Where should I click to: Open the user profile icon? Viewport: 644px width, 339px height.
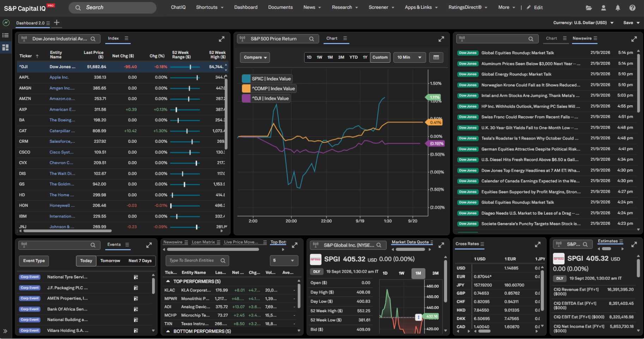pos(603,7)
